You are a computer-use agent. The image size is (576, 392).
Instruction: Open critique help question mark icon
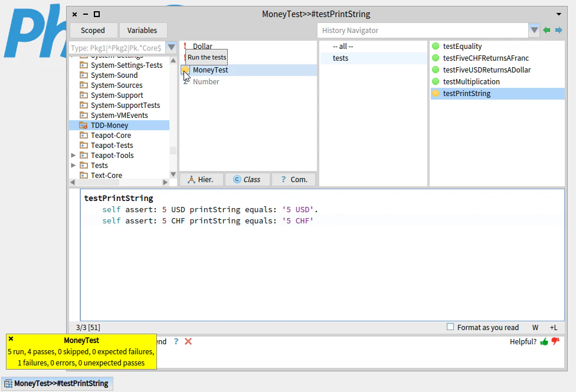pos(176,341)
